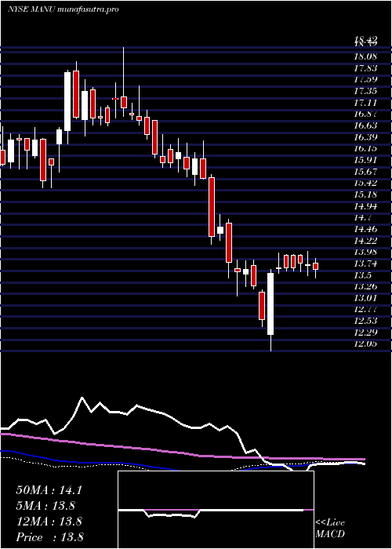
Task: Select the 14.22 price axis label
Action: tap(365, 241)
